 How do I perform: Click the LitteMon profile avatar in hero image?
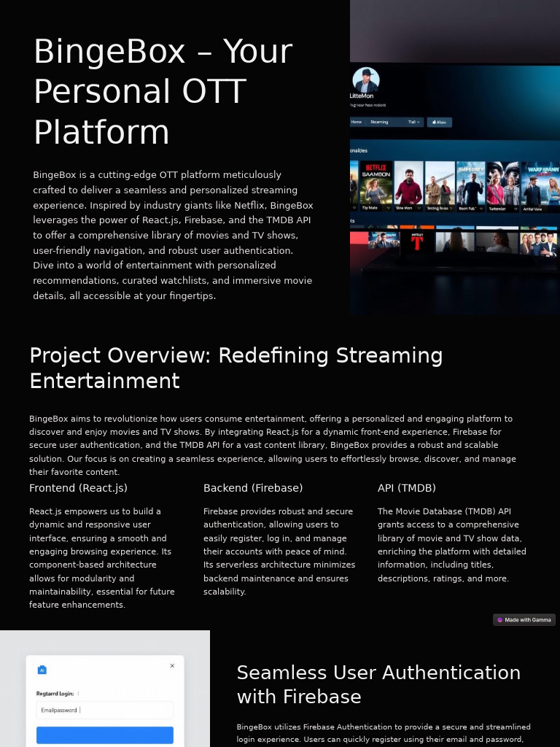pyautogui.click(x=366, y=80)
